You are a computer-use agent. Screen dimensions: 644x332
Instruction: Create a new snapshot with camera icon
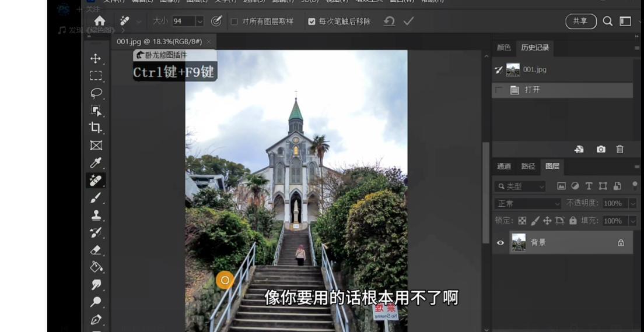pos(601,149)
